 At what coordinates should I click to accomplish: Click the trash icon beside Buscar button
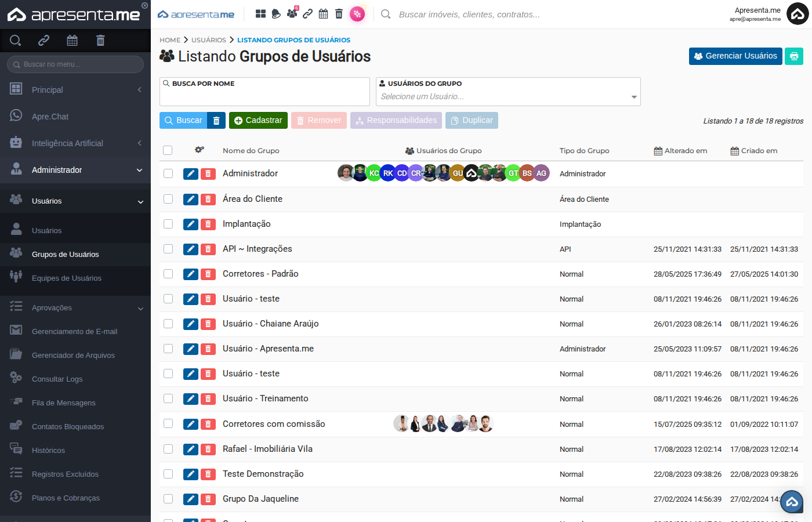pos(216,121)
